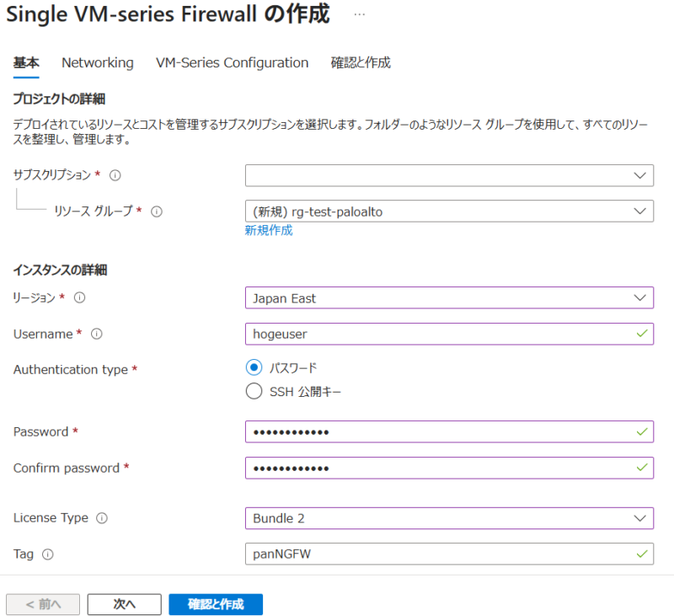Screen dimensions: 674x616
Task: Click the License Type label text
Action: point(51,518)
